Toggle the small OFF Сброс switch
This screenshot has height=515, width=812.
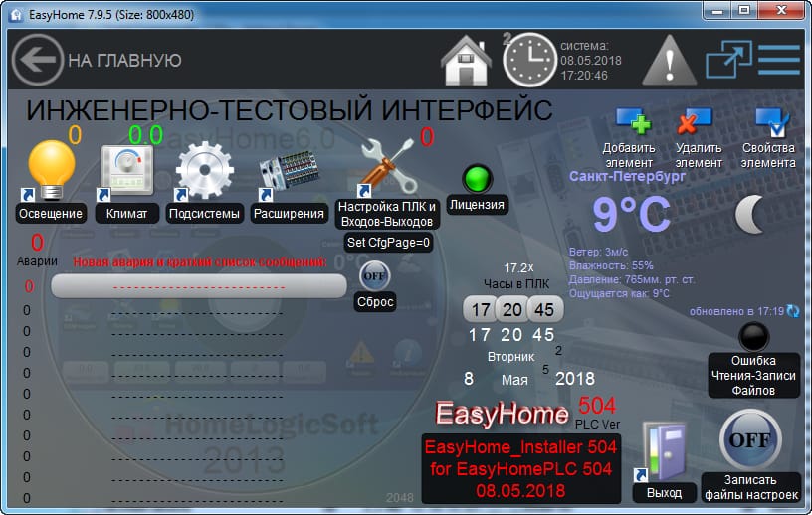coord(374,275)
